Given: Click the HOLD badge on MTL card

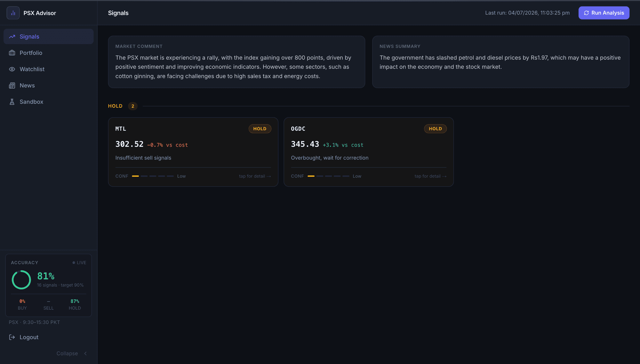Looking at the screenshot, I should tap(260, 129).
